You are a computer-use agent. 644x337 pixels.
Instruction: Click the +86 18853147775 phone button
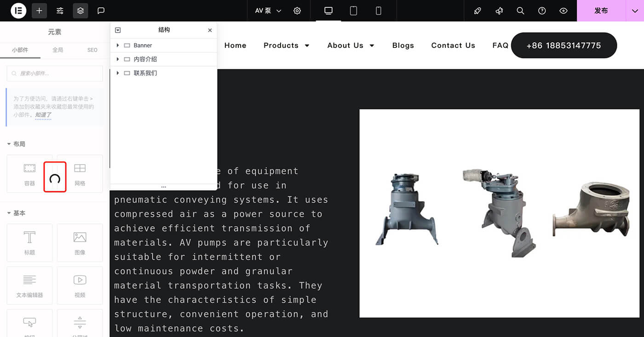(563, 45)
